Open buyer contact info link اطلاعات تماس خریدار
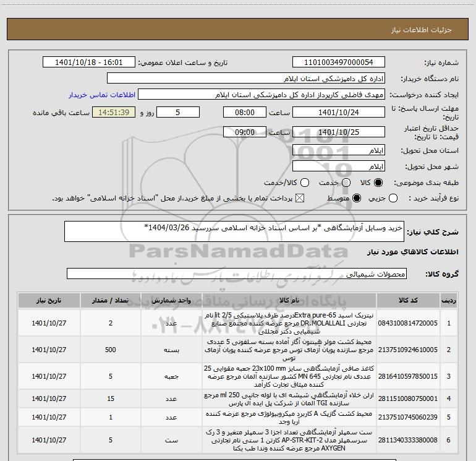 tap(102, 95)
